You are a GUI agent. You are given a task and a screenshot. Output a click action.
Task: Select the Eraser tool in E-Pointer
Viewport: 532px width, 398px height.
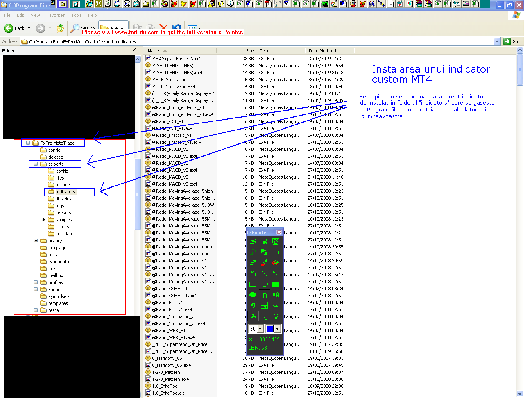pos(253,262)
